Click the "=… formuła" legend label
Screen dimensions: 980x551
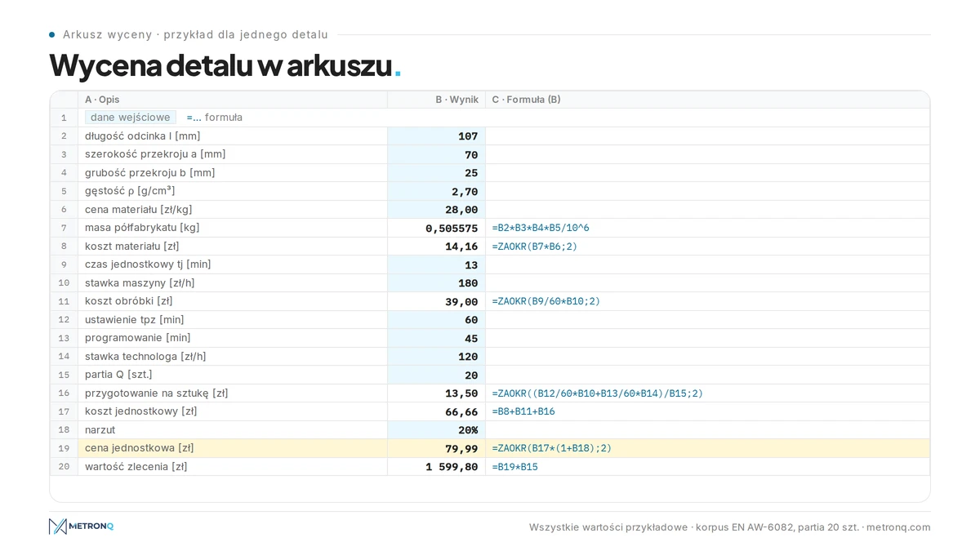click(214, 118)
